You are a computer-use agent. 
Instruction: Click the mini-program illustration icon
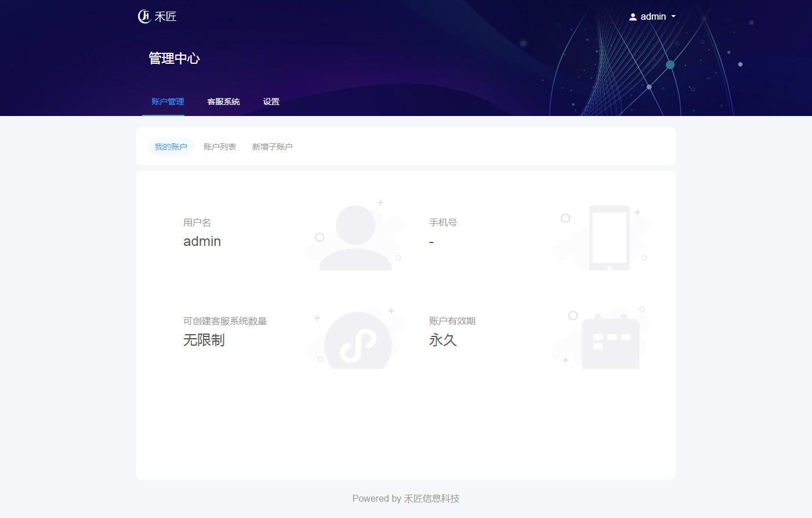click(356, 338)
